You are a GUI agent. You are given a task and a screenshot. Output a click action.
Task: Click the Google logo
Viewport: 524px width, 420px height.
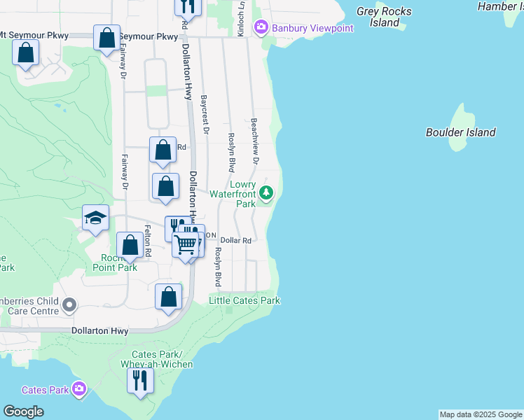click(23, 412)
